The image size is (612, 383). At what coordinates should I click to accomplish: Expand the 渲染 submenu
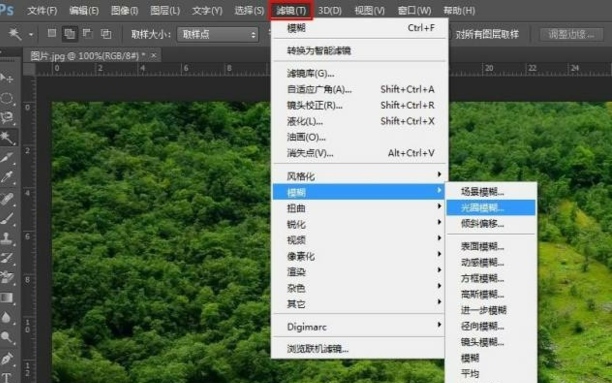[x=359, y=272]
